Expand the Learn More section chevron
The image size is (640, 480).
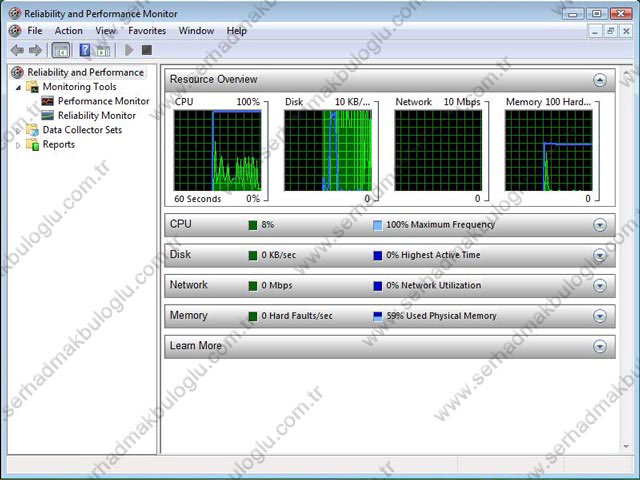tap(600, 347)
